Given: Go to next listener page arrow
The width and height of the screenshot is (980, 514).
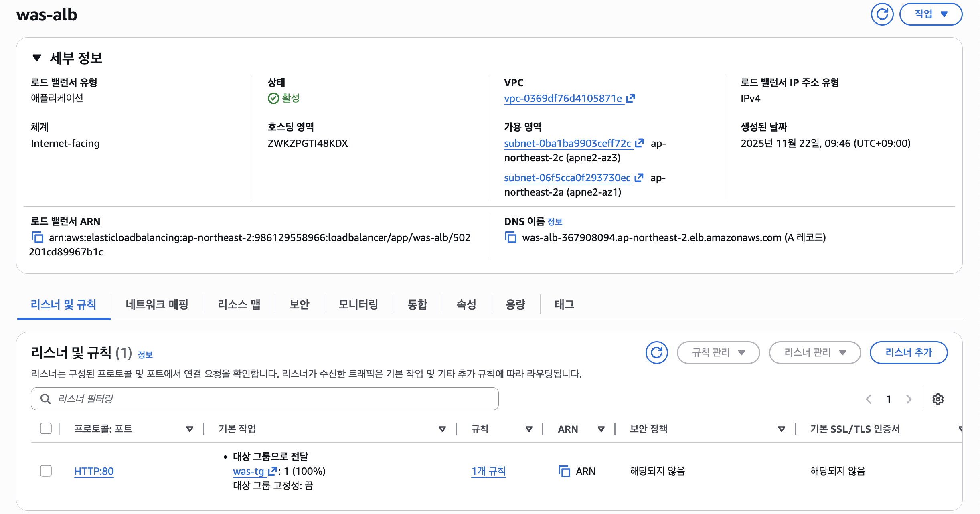Looking at the screenshot, I should point(909,399).
